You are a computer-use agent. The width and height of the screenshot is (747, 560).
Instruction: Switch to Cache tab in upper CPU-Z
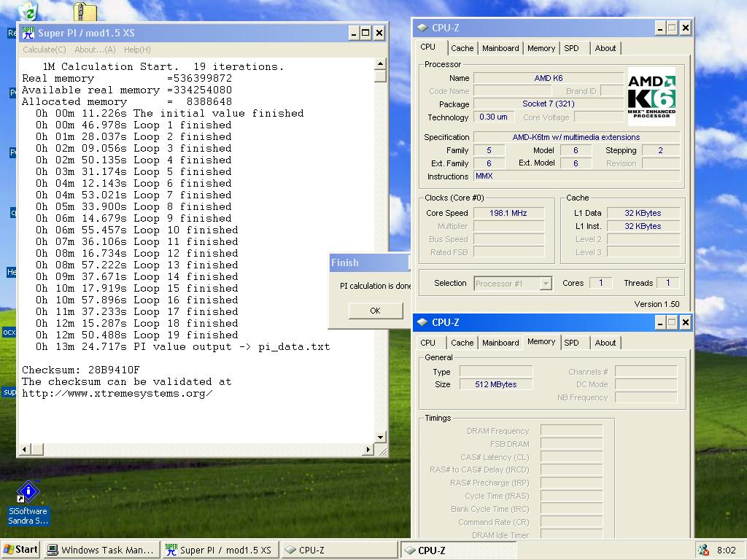(462, 48)
